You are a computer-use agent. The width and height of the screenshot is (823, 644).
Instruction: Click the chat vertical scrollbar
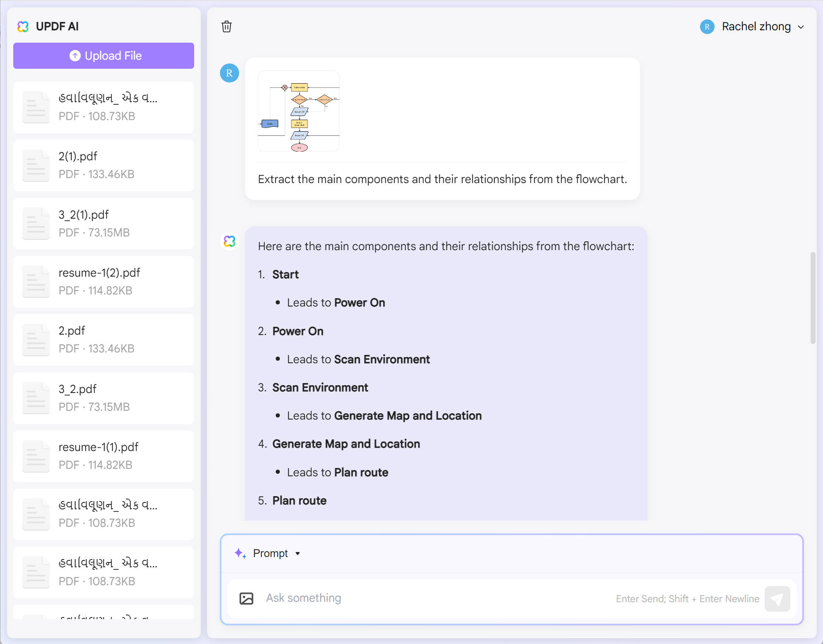[813, 298]
